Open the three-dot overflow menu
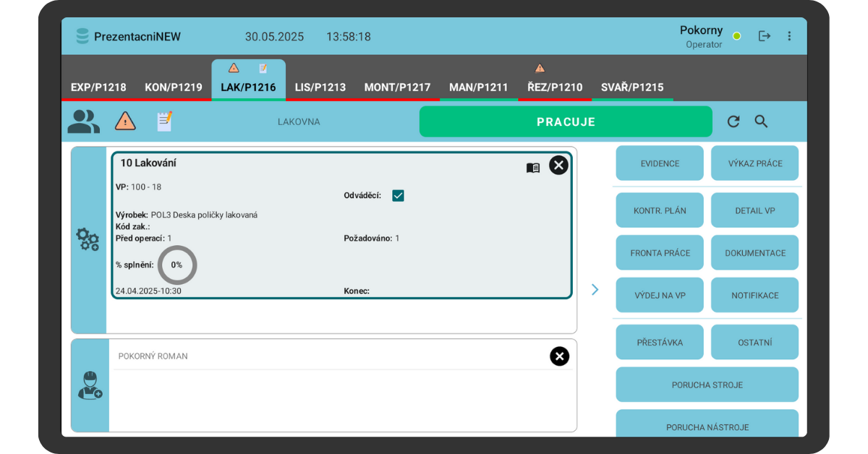This screenshot has width=868, height=454. click(789, 36)
